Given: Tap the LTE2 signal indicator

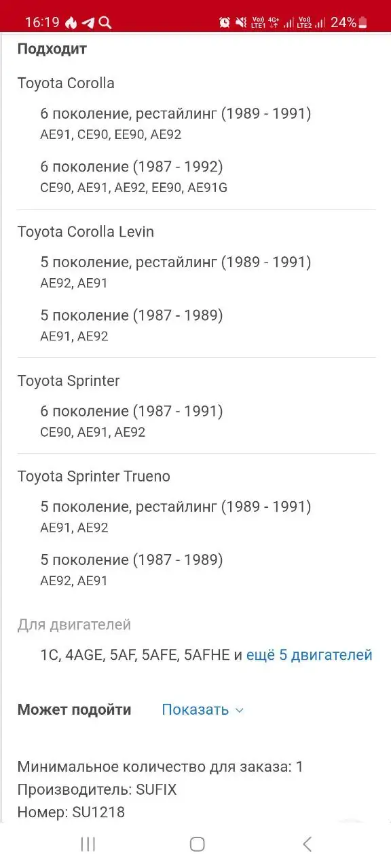Looking at the screenshot, I should [303, 22].
